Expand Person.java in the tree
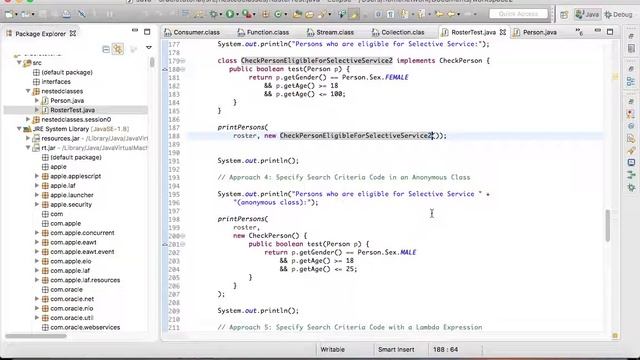This screenshot has height=360, width=640. tap(37, 100)
